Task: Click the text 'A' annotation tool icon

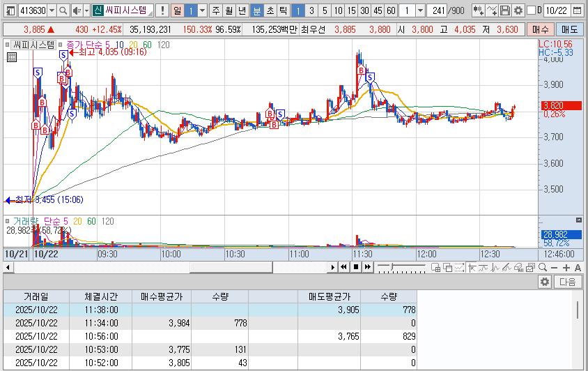Action: coord(578,267)
